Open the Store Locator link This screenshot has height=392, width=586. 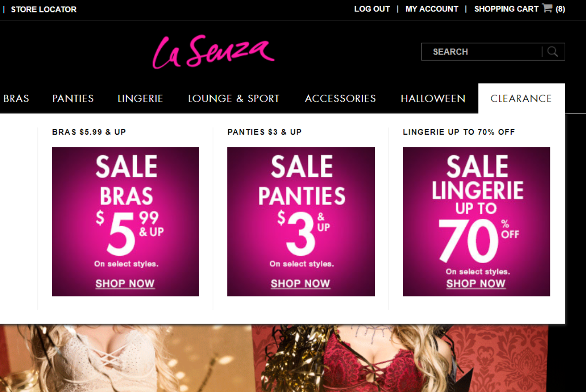(43, 9)
